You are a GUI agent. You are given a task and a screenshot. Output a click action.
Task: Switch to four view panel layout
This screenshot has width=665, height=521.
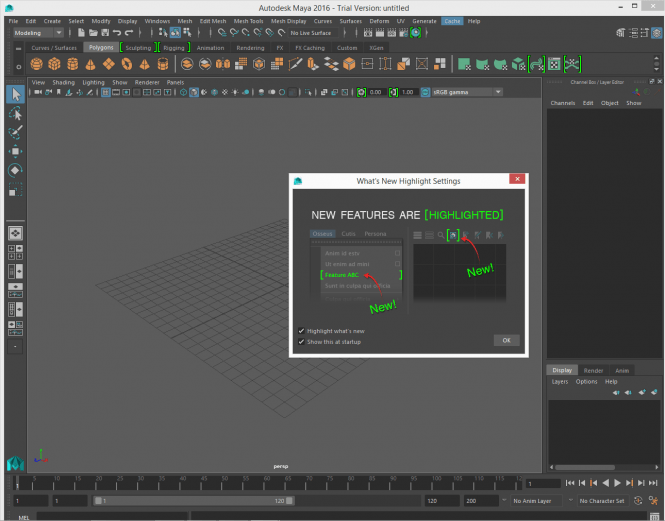coord(16,252)
